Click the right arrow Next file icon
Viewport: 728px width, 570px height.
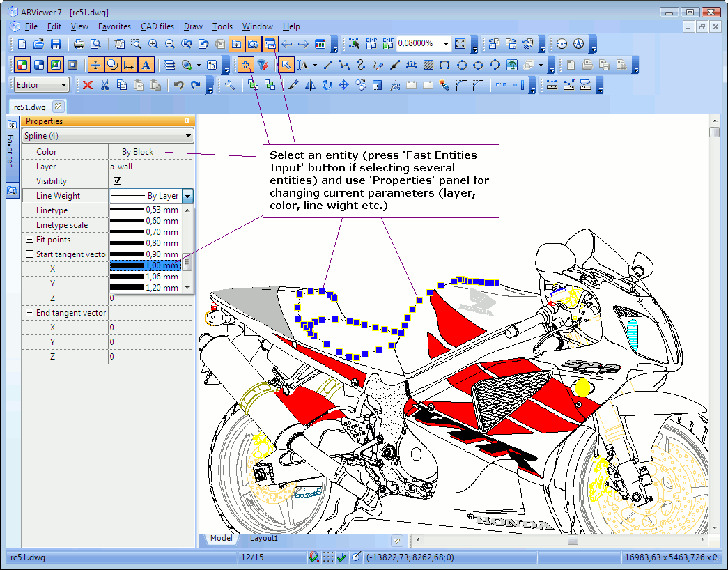click(303, 44)
